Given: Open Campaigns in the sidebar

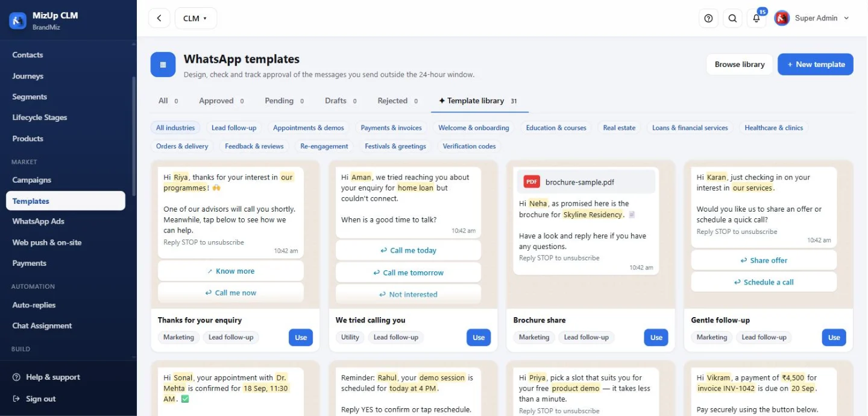Looking at the screenshot, I should click(66, 180).
